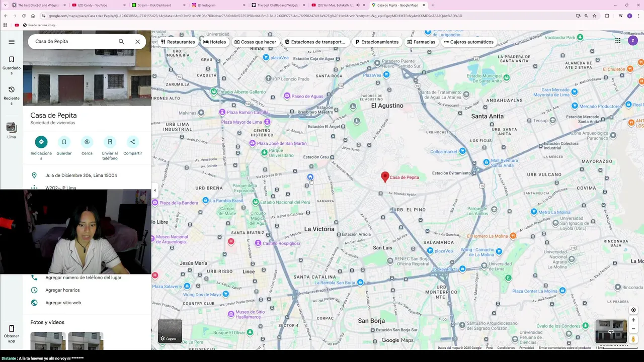Open the Recientes sidebar section
Image resolution: width=644 pixels, height=362 pixels.
[12, 96]
